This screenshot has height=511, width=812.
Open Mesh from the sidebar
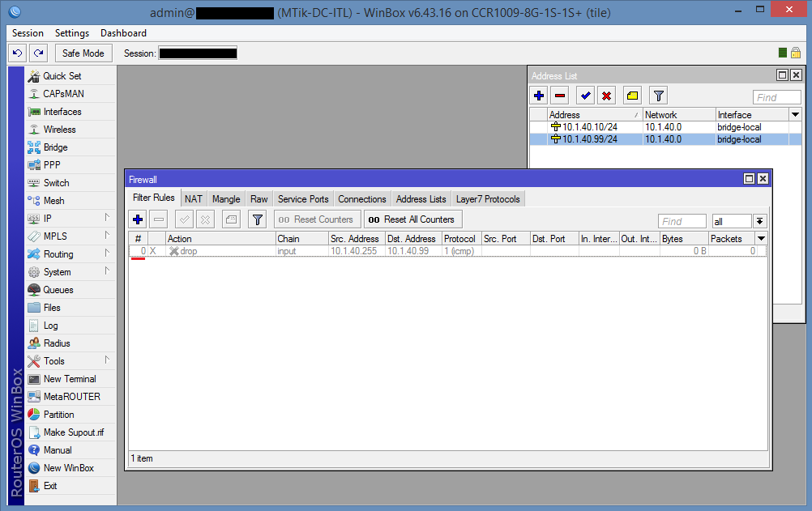(x=71, y=201)
